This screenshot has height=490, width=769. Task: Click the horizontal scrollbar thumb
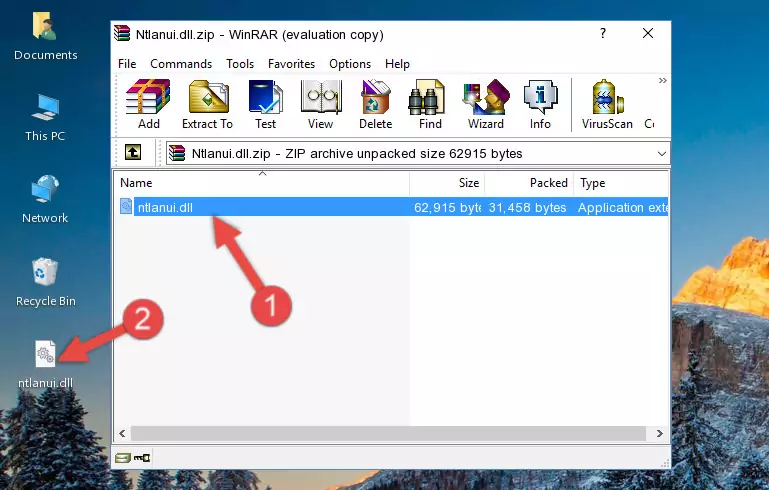[388, 434]
